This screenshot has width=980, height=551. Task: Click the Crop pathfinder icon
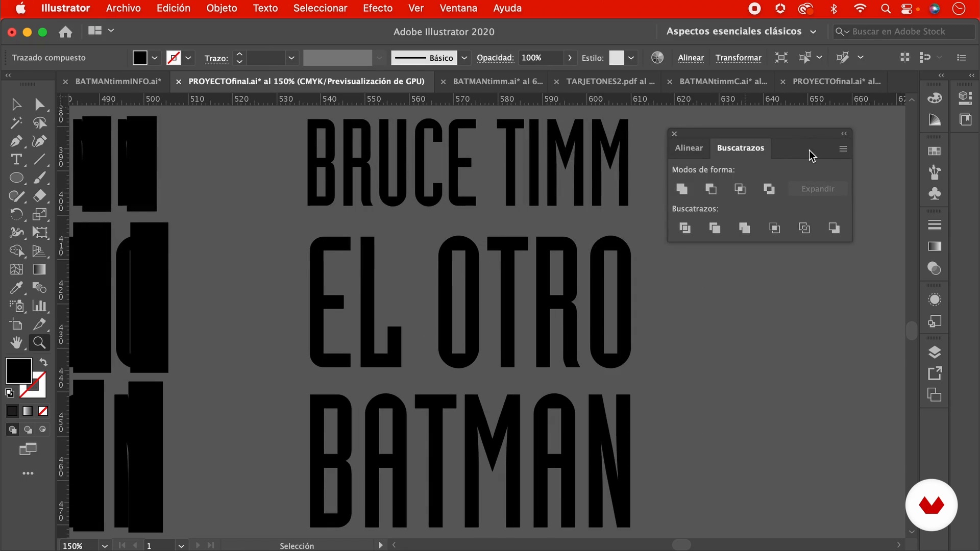tap(774, 228)
